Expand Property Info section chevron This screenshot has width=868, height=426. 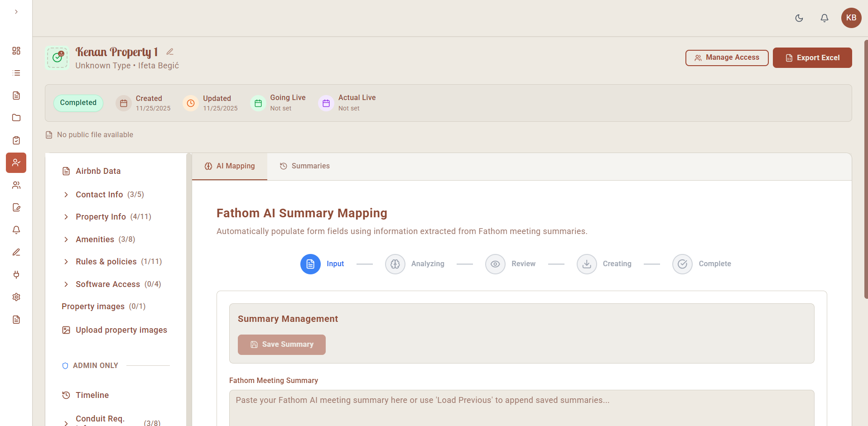coord(66,217)
